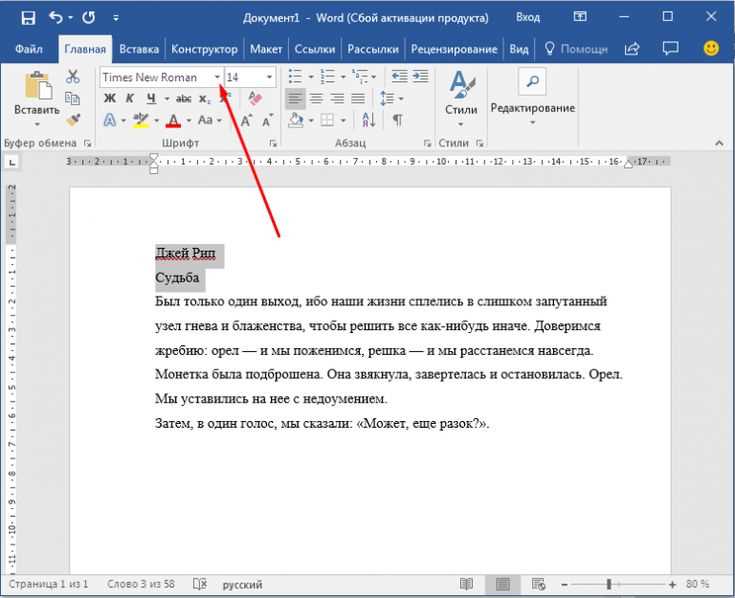Image resolution: width=735 pixels, height=598 pixels.
Task: Collapse the ribbon with chevron
Action: pyautogui.click(x=719, y=143)
